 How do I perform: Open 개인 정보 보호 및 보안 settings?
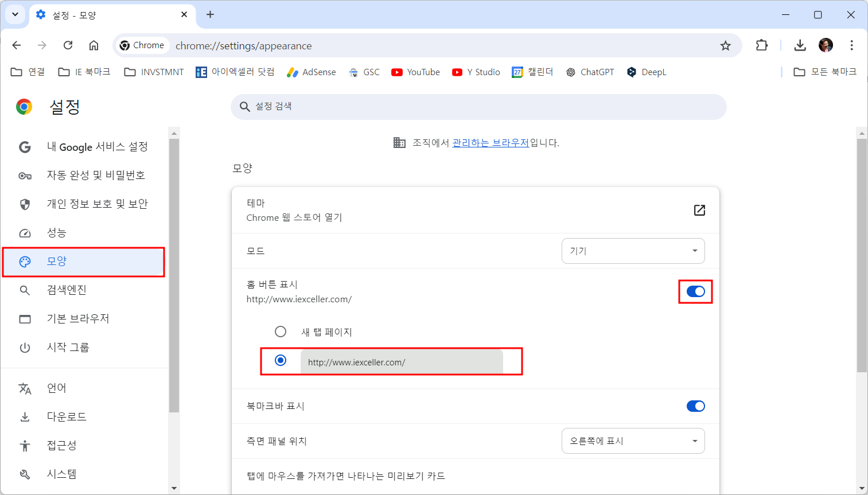84,204
